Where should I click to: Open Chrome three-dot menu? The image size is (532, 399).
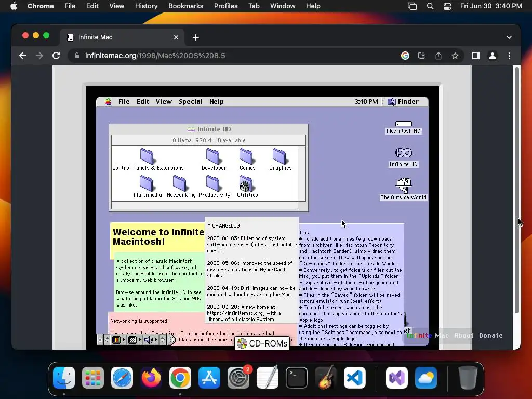(x=509, y=56)
